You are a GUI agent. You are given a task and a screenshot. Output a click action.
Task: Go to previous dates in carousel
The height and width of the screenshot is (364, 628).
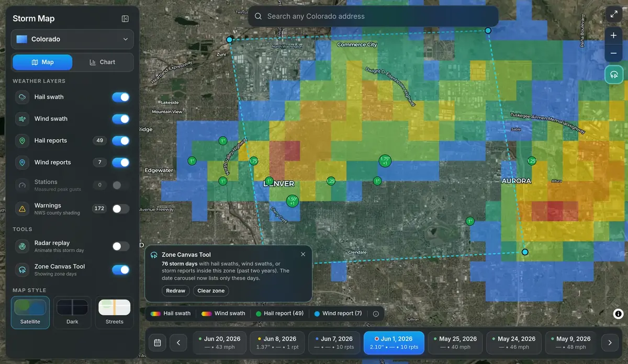coord(178,343)
